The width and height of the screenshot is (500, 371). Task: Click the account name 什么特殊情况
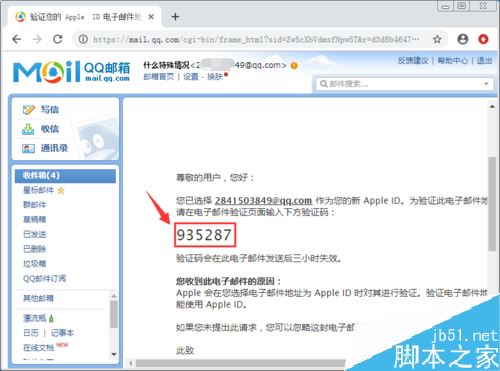[x=166, y=65]
